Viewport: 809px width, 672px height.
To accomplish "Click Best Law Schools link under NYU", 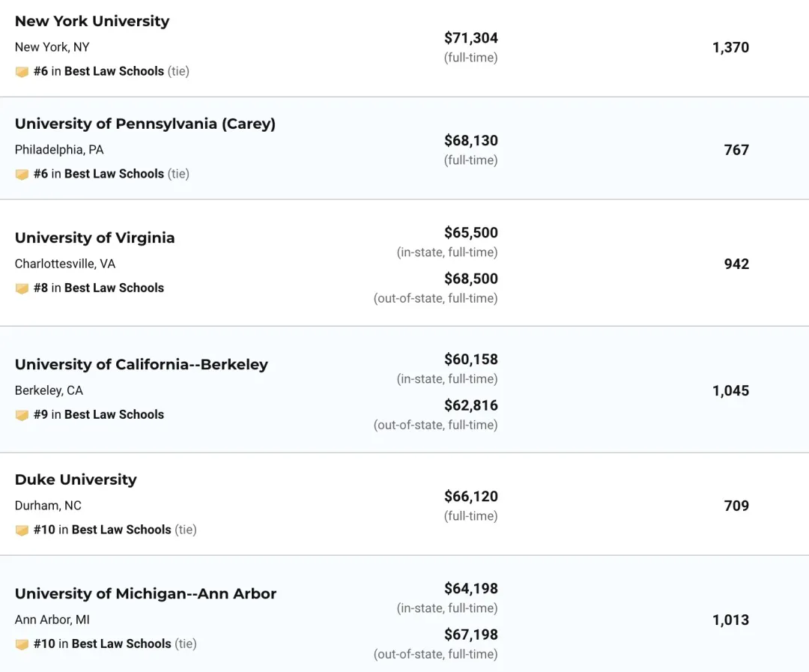I will [114, 71].
